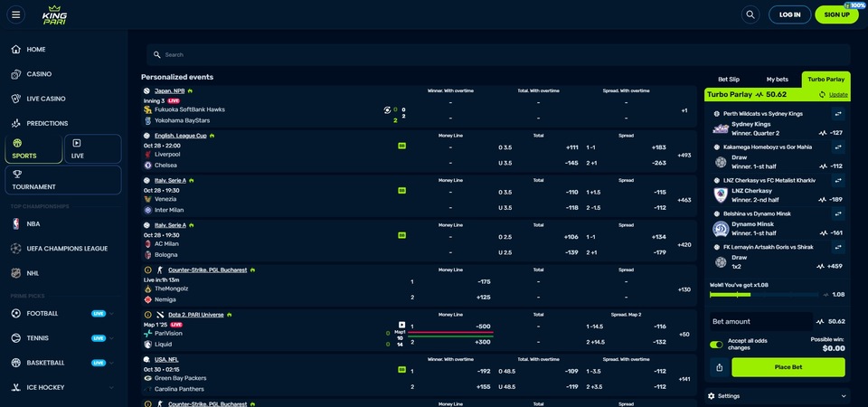Screen dimensions: 868x407
Task: Click the Bet amount field
Action: pos(761,321)
